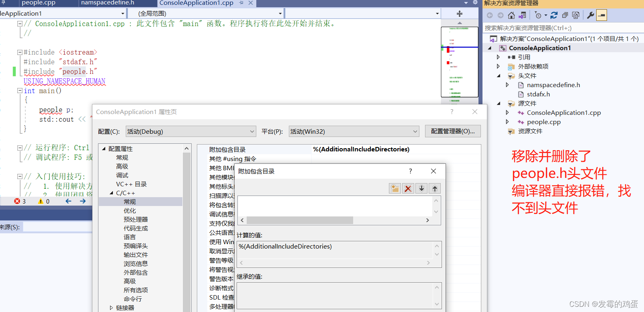Click the Solution Explorer forward navigation icon

500,15
